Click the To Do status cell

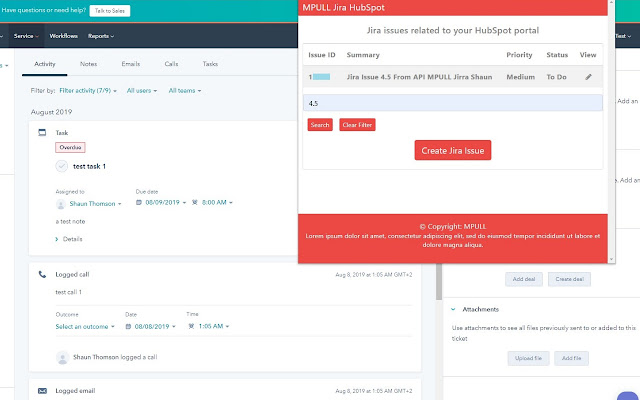tap(556, 77)
